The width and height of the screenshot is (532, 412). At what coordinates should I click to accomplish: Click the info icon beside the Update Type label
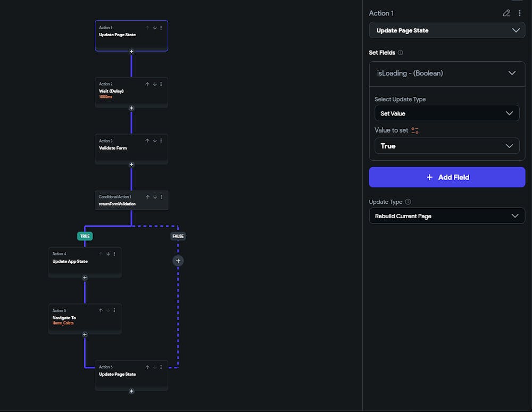408,202
